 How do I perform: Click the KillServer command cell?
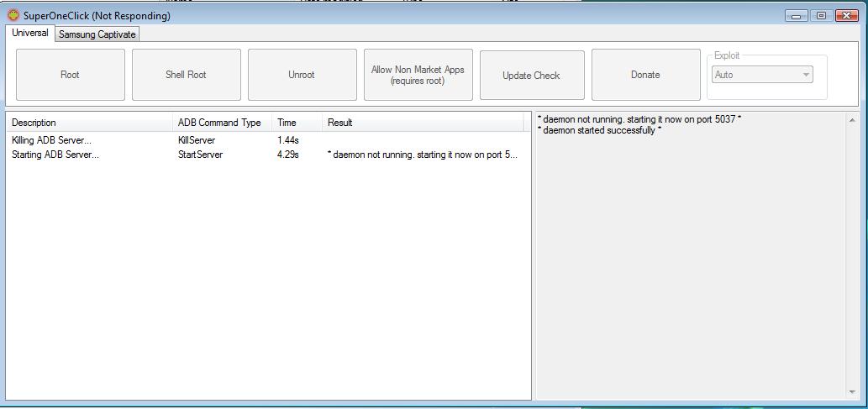click(197, 140)
